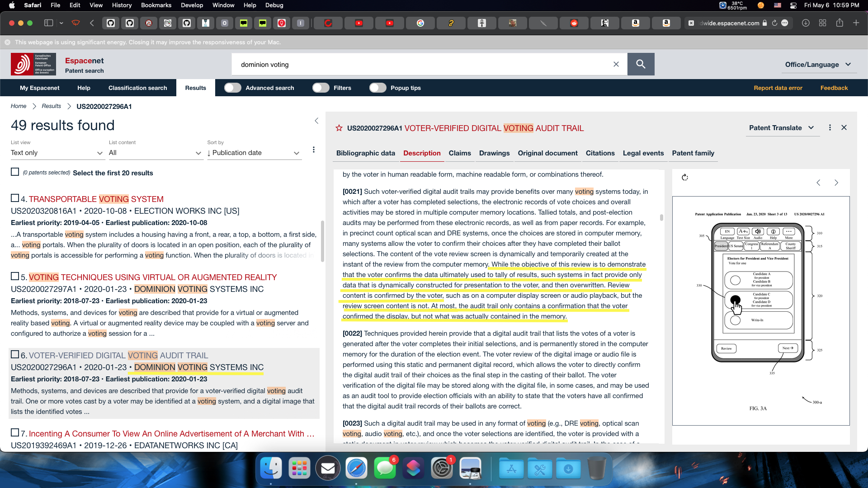Open the Original document tab

pyautogui.click(x=547, y=153)
